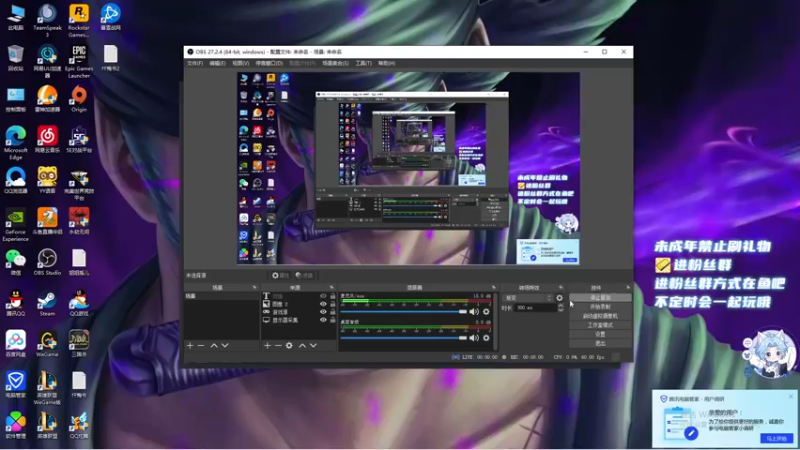Open source properties gear in Sources toolbar
This screenshot has width=800, height=450.
click(x=289, y=345)
